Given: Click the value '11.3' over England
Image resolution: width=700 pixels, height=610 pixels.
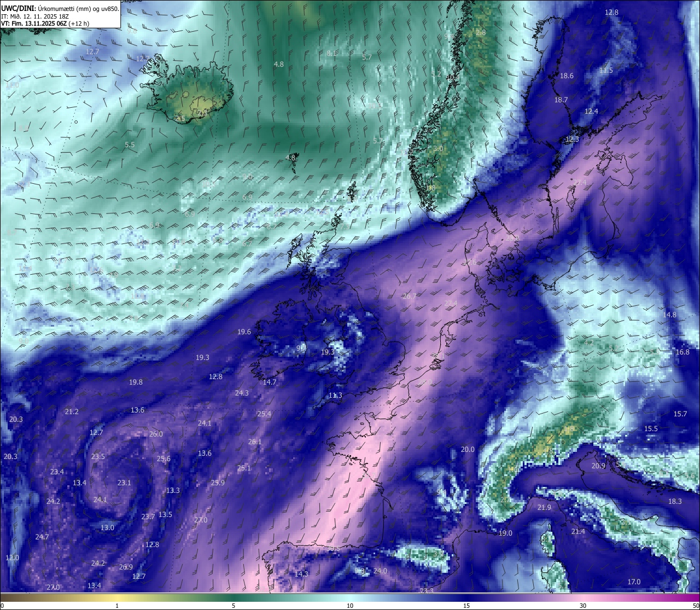Looking at the screenshot, I should tap(335, 396).
